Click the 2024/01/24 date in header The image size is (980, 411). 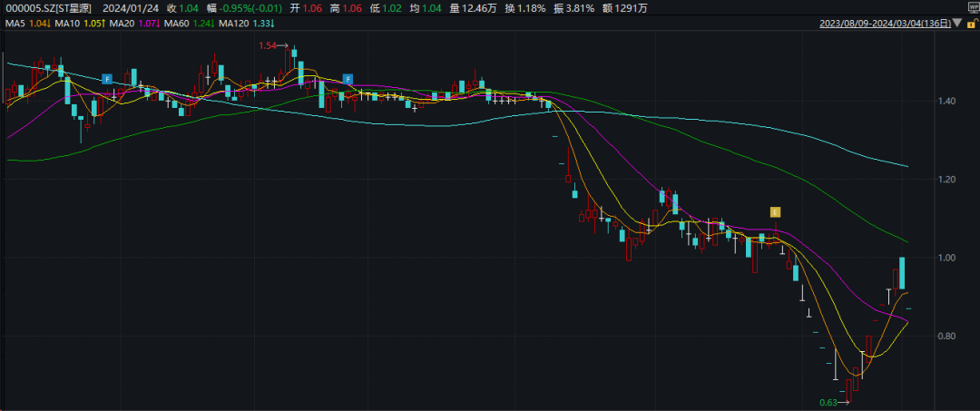[x=134, y=8]
